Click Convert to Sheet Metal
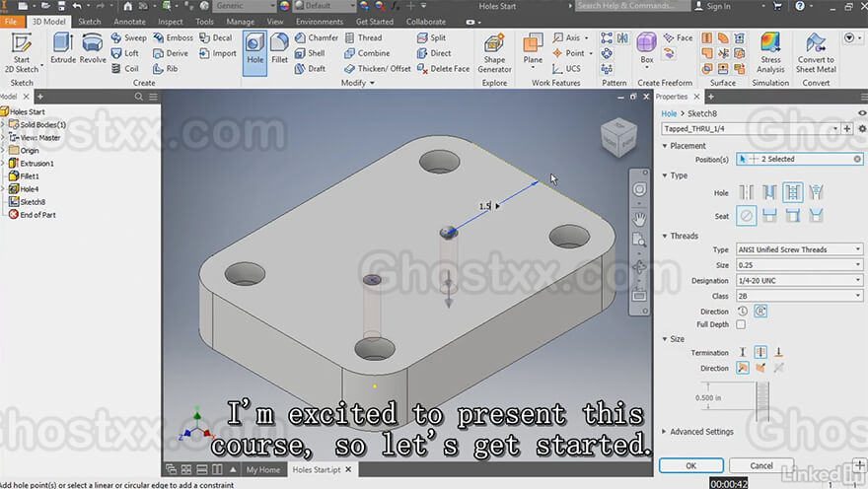868x489 pixels. (816, 53)
